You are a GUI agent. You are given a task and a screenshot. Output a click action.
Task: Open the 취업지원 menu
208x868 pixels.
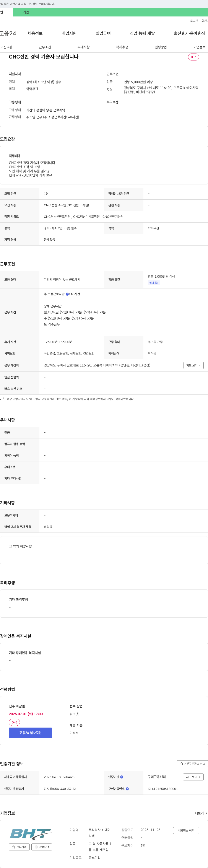click(x=69, y=33)
